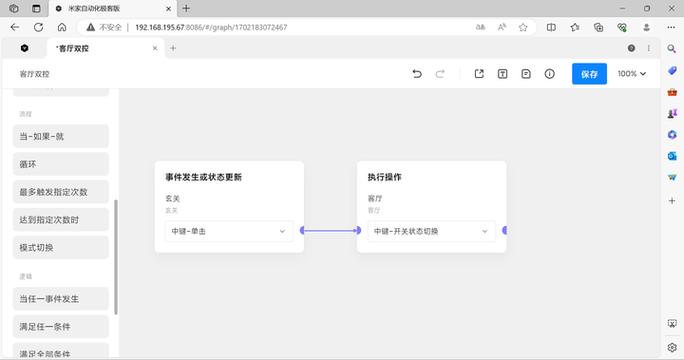The image size is (684, 360).
Task: Click the Edge sidebar shopping tag icon
Action: click(x=672, y=70)
